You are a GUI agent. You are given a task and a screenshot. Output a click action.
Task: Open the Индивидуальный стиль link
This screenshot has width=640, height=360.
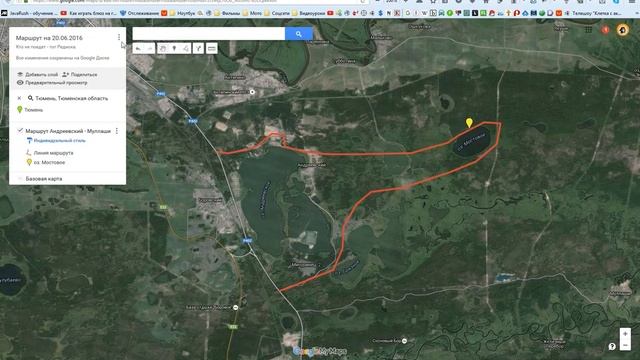[60, 140]
